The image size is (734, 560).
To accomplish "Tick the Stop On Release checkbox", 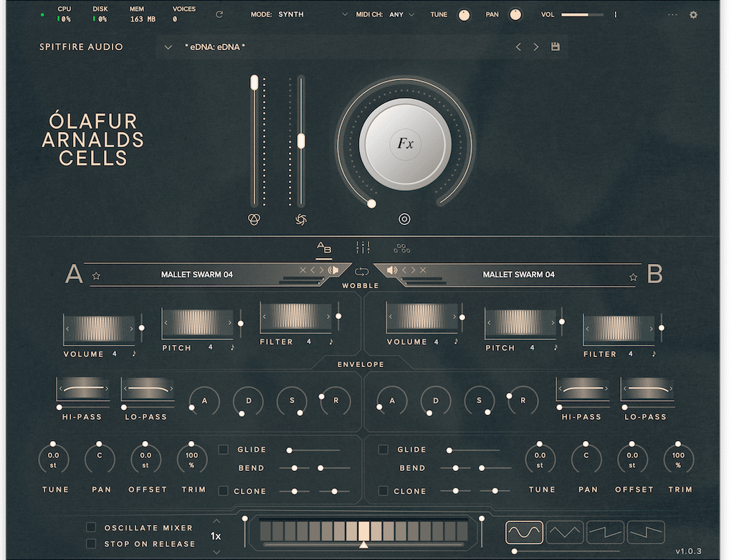I will [x=91, y=544].
